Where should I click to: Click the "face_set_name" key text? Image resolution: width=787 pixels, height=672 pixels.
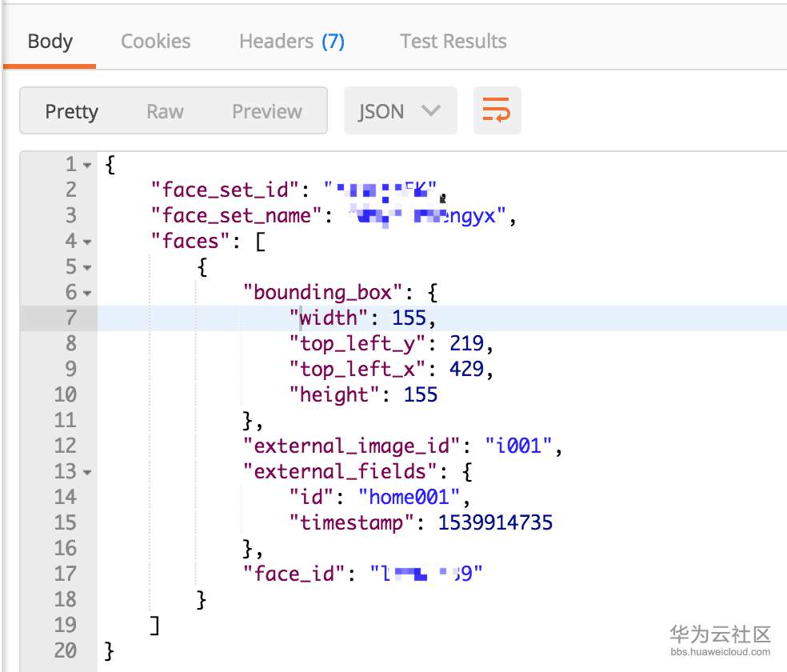click(237, 216)
